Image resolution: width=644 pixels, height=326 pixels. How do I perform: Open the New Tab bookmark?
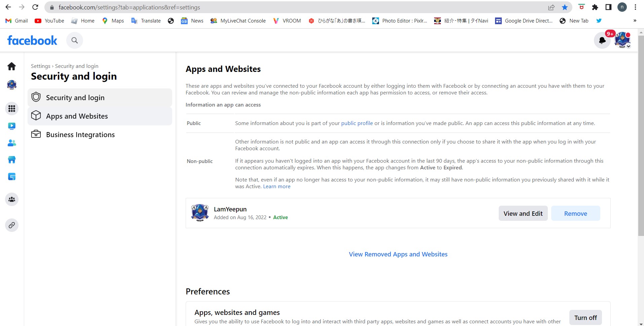point(574,21)
